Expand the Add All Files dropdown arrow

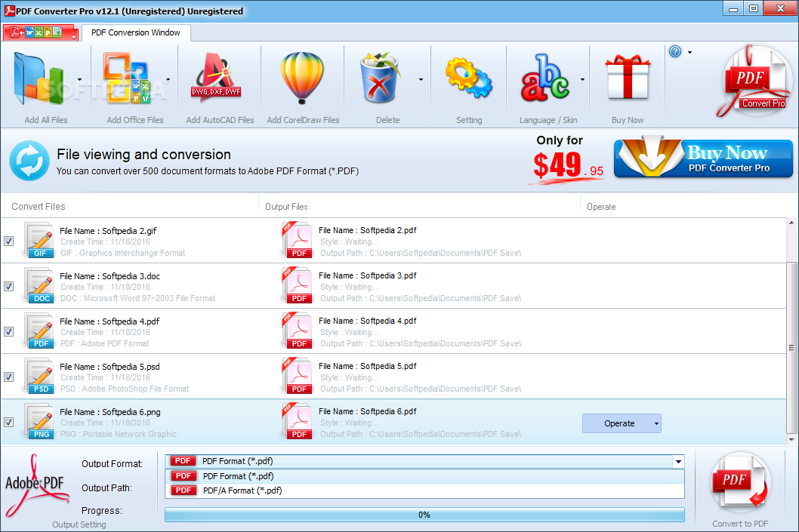[x=79, y=79]
